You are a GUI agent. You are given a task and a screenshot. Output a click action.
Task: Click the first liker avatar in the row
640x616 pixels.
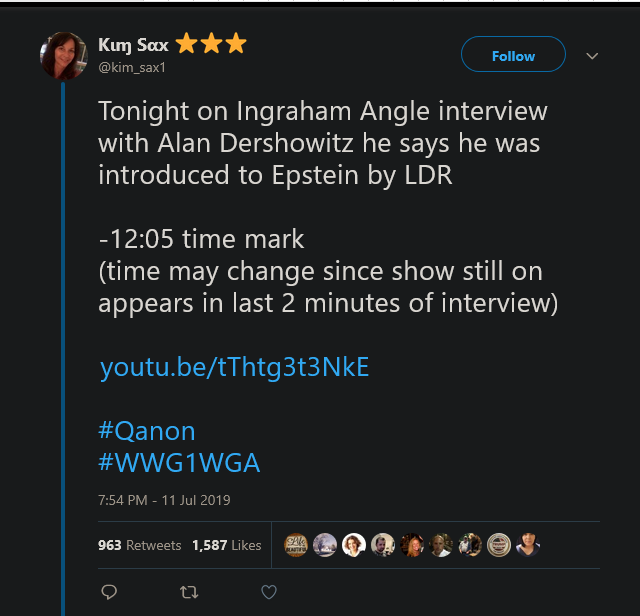point(296,545)
